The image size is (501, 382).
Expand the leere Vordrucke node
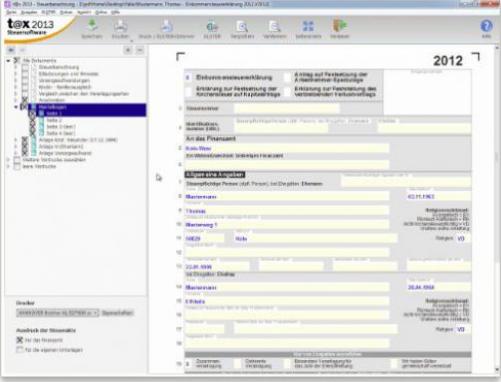click(8, 166)
